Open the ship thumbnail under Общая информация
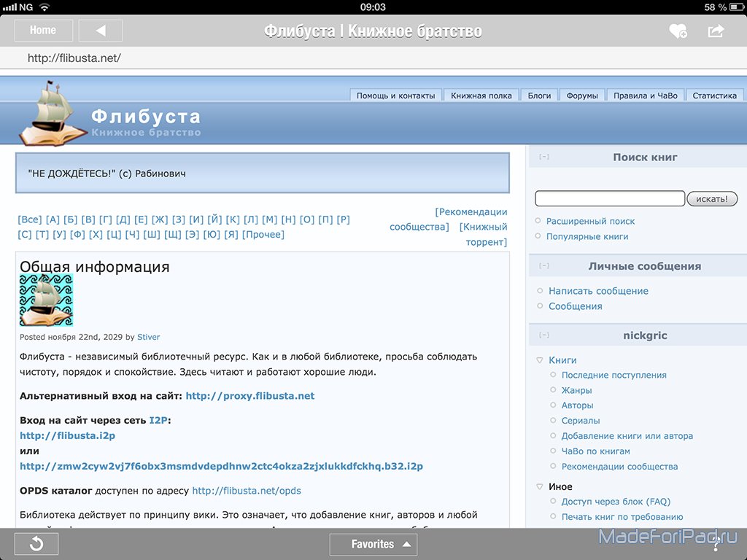This screenshot has width=747, height=560. [46, 300]
